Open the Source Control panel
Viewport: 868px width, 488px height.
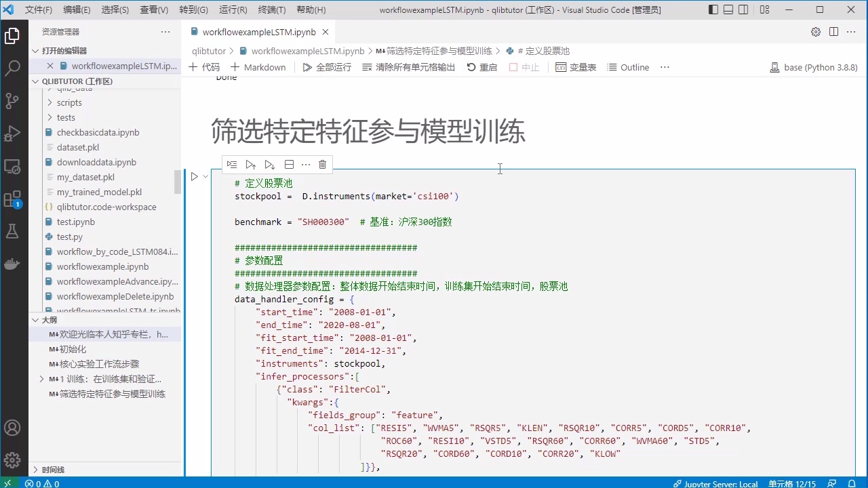14,100
